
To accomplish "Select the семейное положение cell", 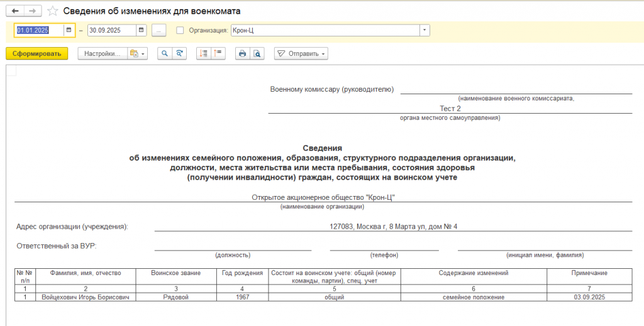I will [474, 297].
